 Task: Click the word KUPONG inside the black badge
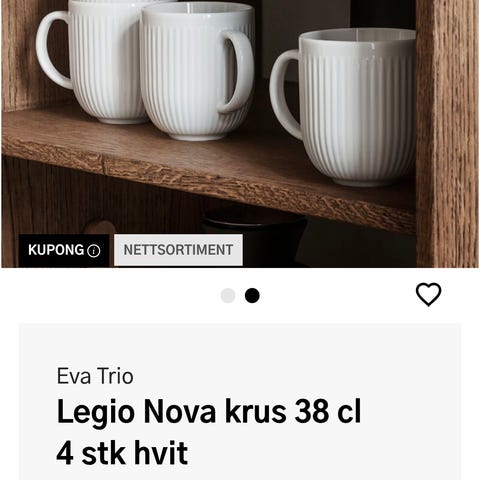pos(56,250)
